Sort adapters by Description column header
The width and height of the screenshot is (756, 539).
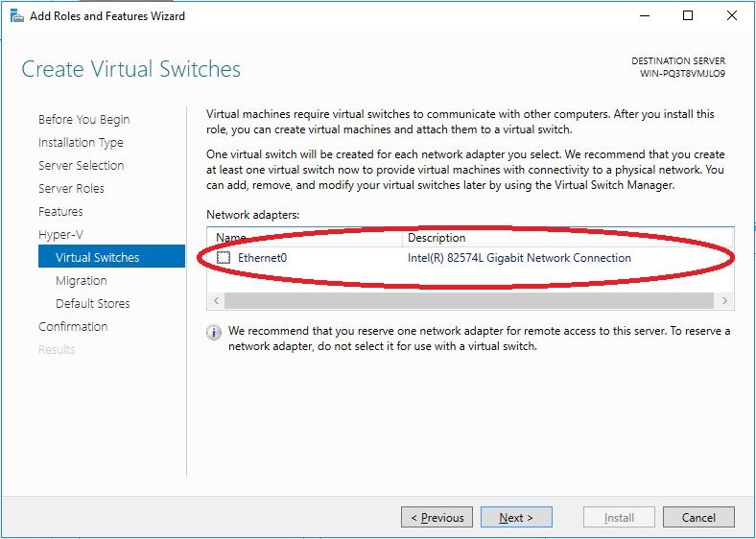[437, 238]
